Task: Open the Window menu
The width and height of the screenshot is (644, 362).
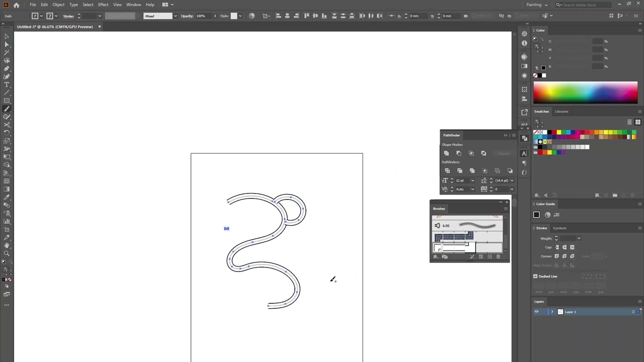Action: pos(133,5)
